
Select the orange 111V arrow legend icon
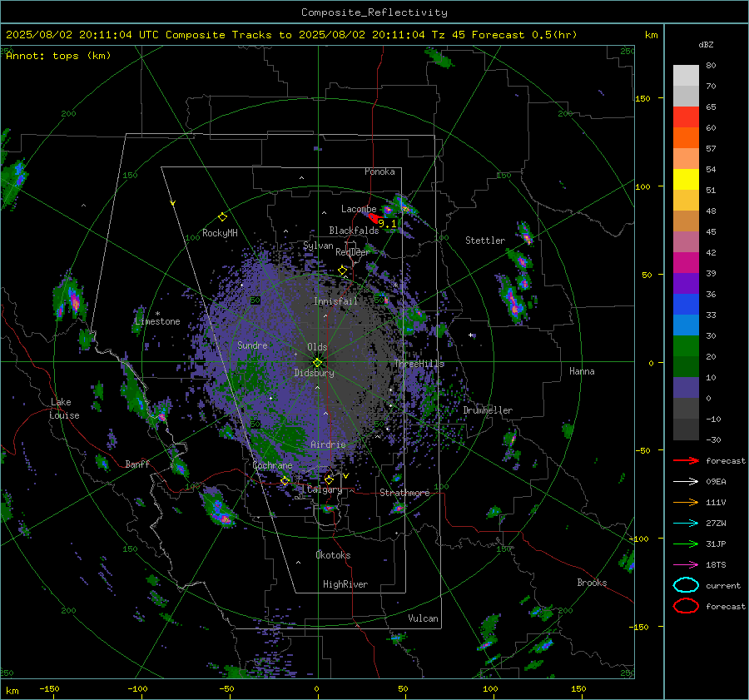coord(686,502)
